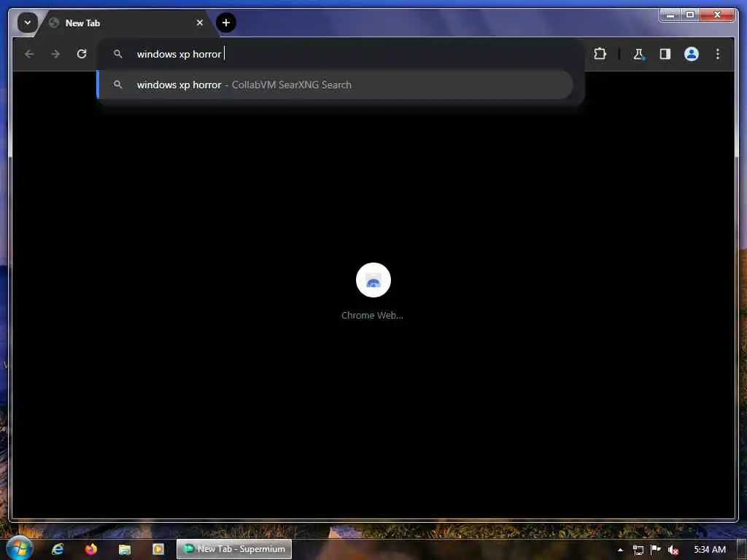747x560 pixels.
Task: Open the network tray icon
Action: (x=638, y=550)
